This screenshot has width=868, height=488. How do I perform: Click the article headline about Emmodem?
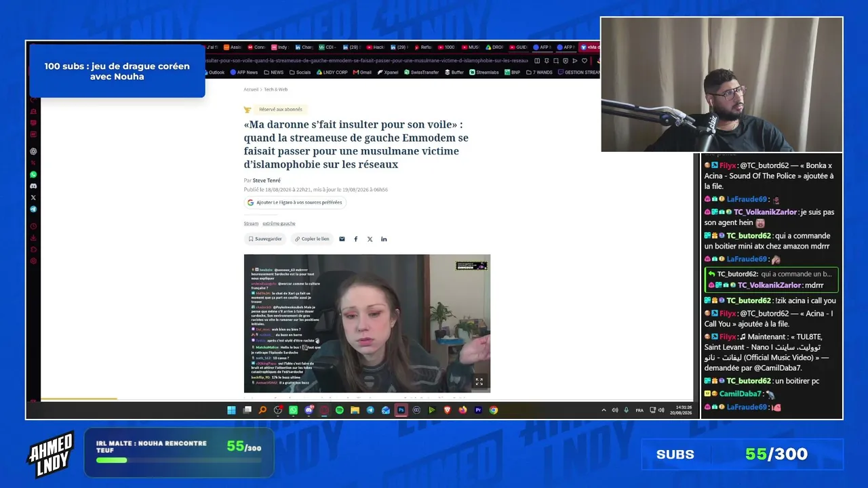(356, 144)
